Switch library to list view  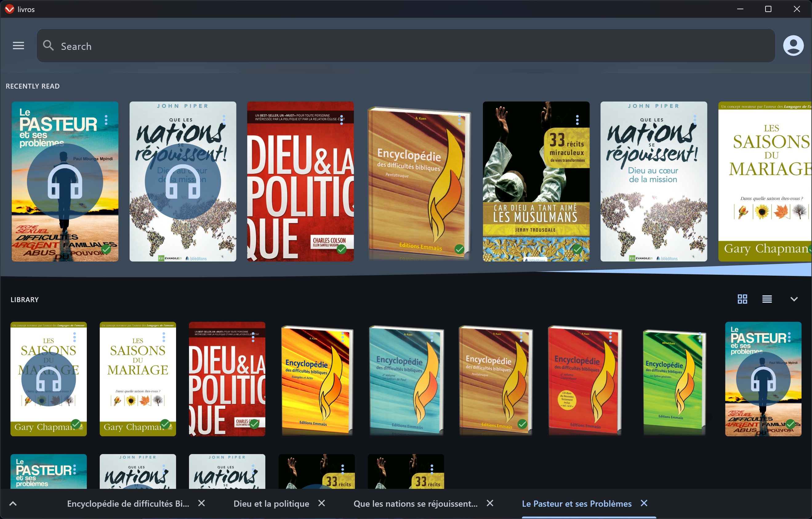click(767, 299)
